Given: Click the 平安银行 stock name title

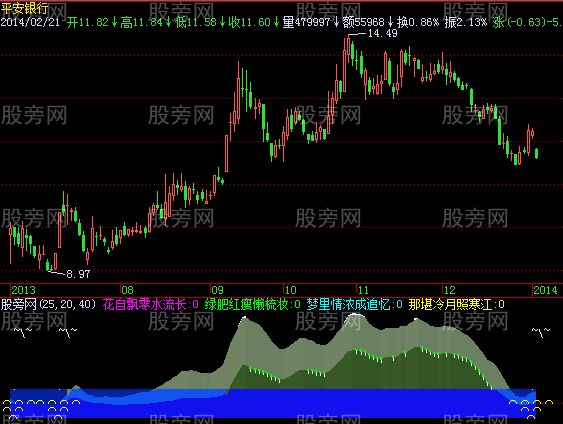Looking at the screenshot, I should click(24, 8).
